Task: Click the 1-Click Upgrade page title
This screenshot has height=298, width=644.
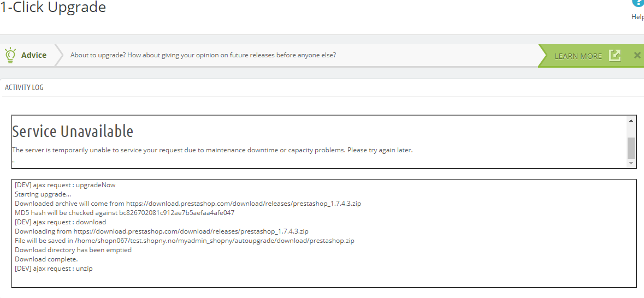Action: [x=53, y=8]
